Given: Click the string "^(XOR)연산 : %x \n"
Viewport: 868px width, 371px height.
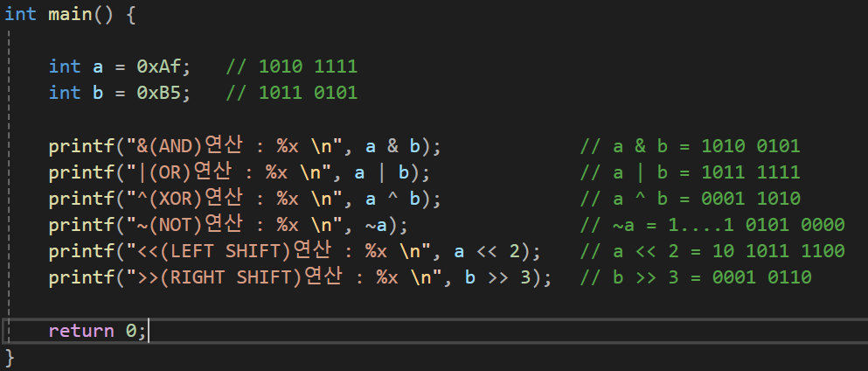Looking at the screenshot, I should (235, 199).
